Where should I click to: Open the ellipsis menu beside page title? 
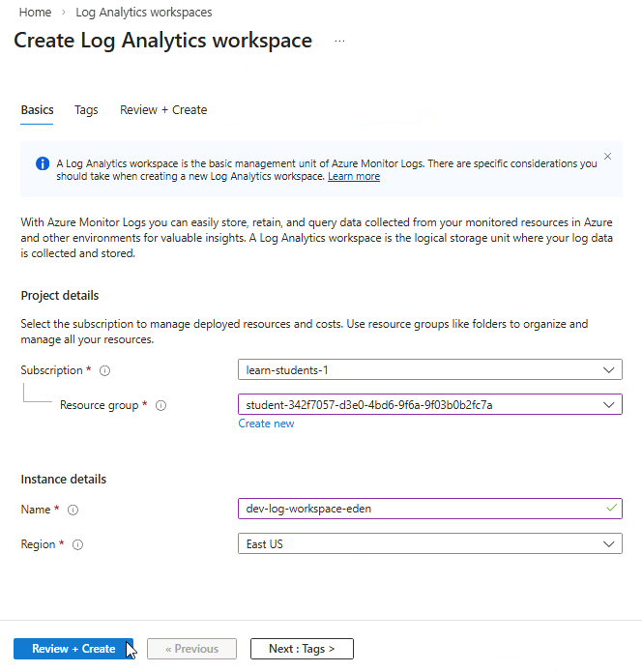click(x=339, y=42)
